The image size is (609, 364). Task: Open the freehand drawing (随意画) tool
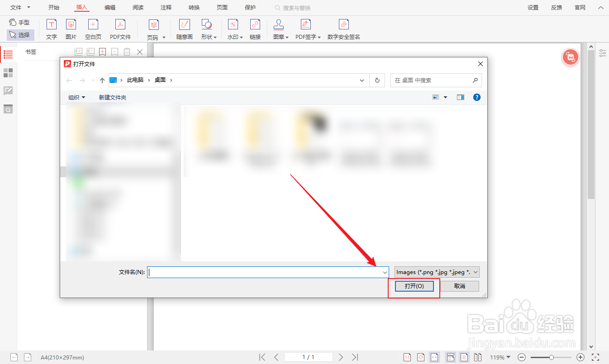tap(185, 30)
